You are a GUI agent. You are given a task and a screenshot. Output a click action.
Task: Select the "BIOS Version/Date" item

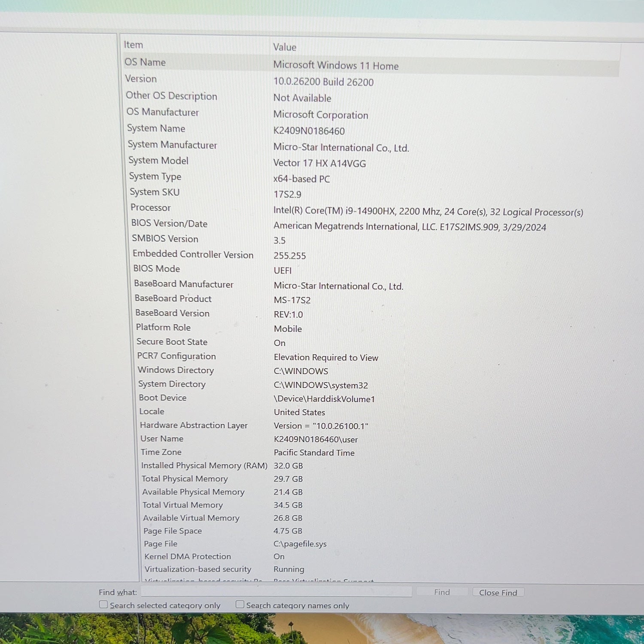point(170,223)
